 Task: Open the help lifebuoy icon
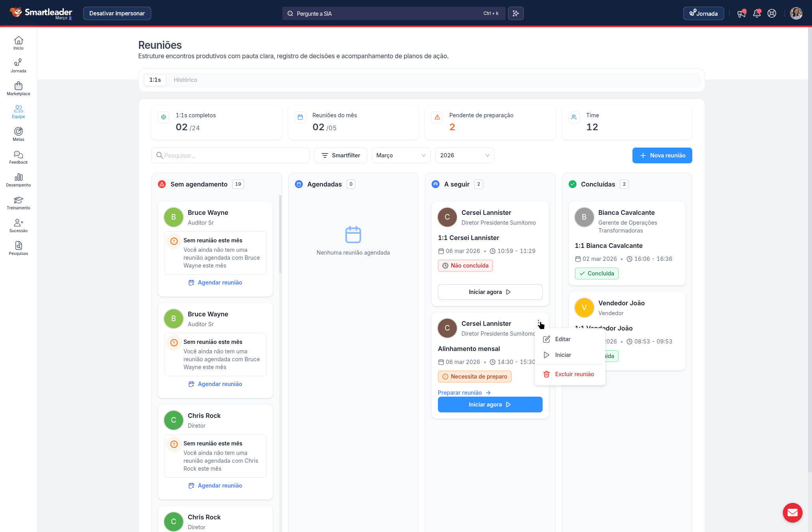(x=772, y=13)
